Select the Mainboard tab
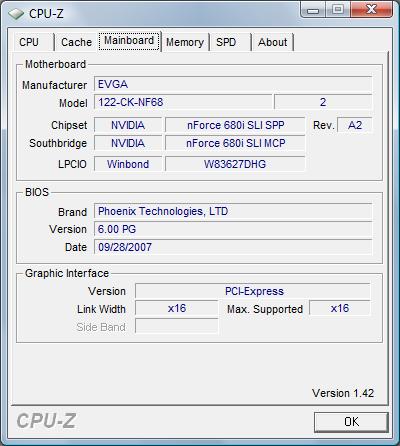 [129, 41]
